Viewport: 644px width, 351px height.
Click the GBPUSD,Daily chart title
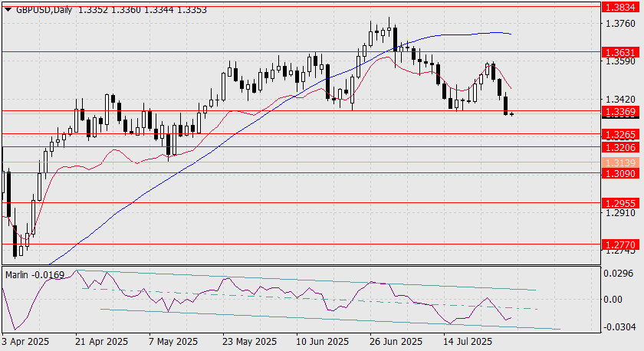click(x=44, y=10)
